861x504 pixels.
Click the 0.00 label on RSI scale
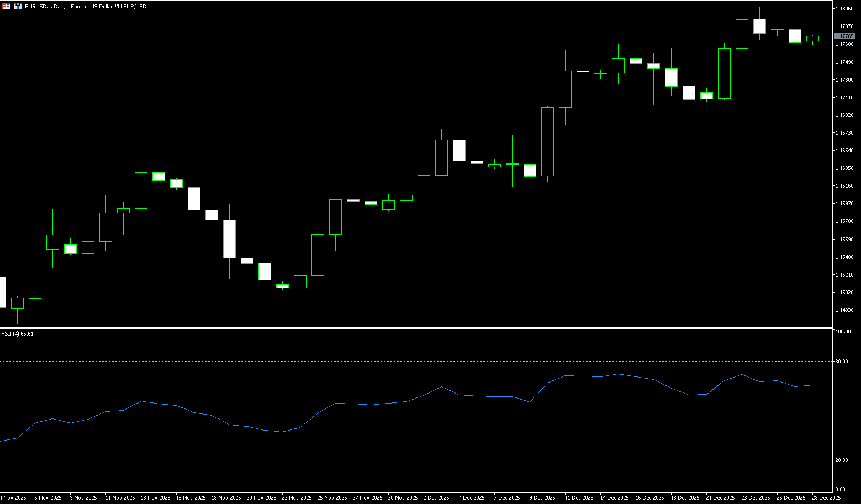pos(840,490)
